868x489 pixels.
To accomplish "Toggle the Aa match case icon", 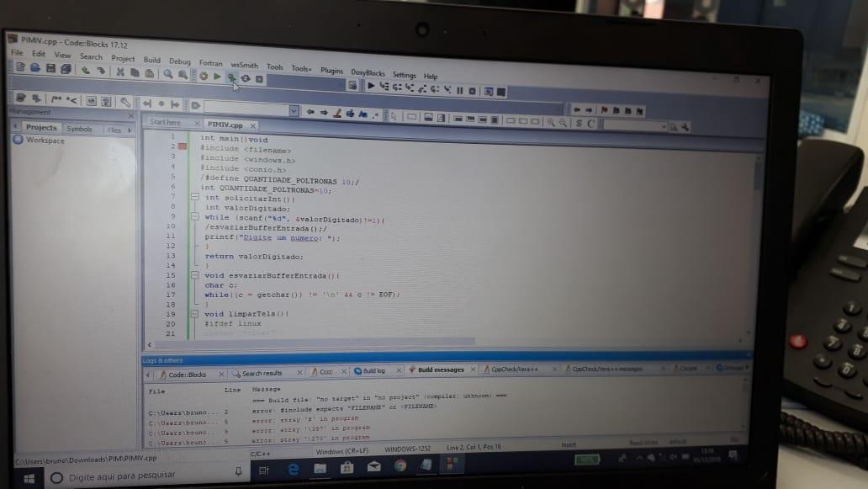I will [x=363, y=114].
